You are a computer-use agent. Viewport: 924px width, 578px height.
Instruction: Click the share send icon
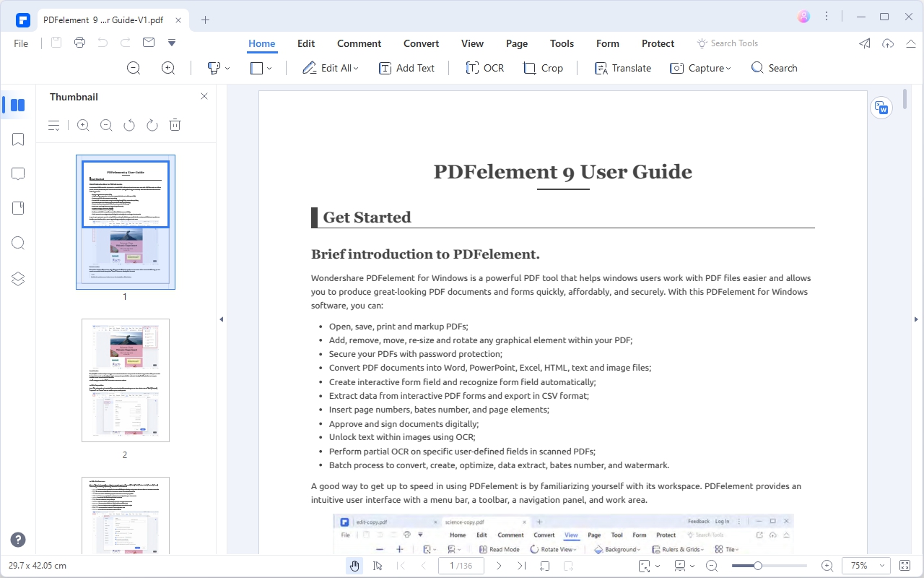tap(864, 43)
